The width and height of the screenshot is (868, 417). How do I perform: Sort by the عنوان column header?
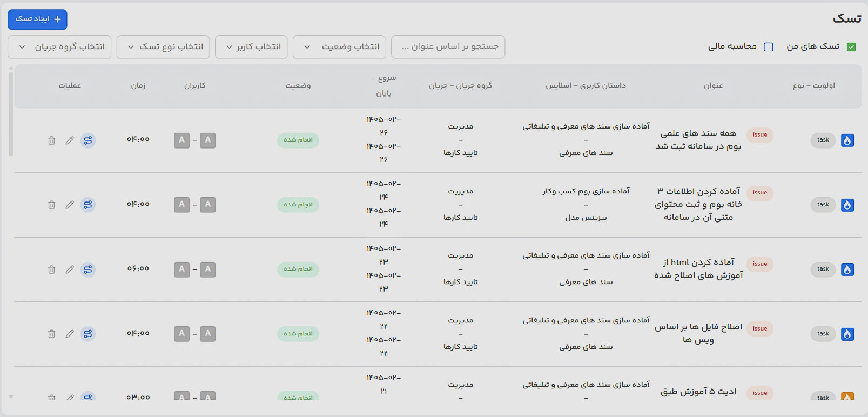713,85
